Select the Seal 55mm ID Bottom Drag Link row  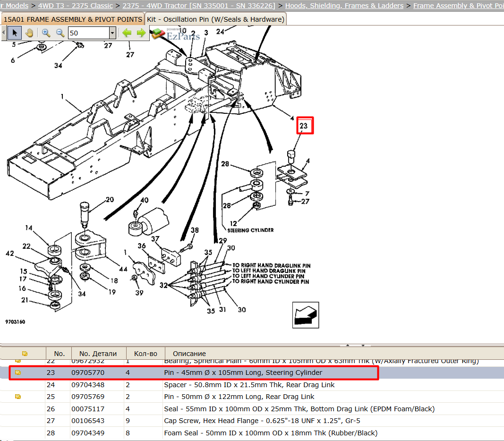(x=252, y=409)
